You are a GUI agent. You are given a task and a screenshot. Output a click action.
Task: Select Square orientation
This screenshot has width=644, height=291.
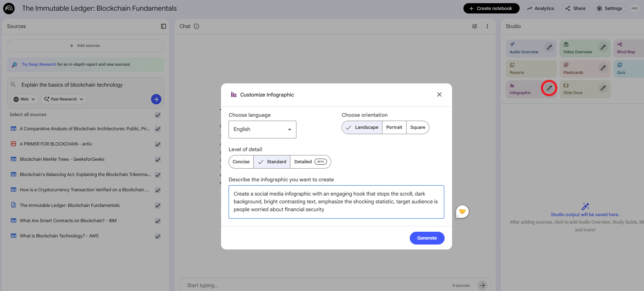[x=418, y=127]
